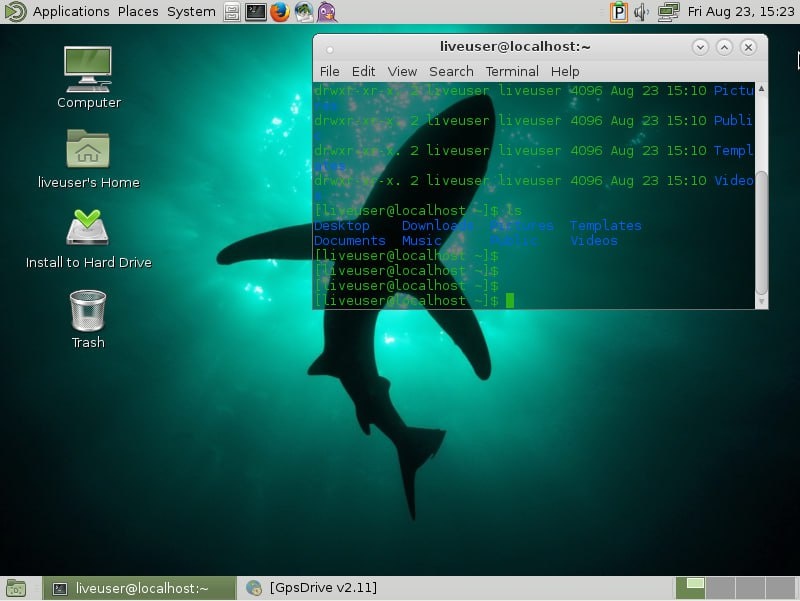
Task: Open the mail client launcher icon
Action: [304, 12]
